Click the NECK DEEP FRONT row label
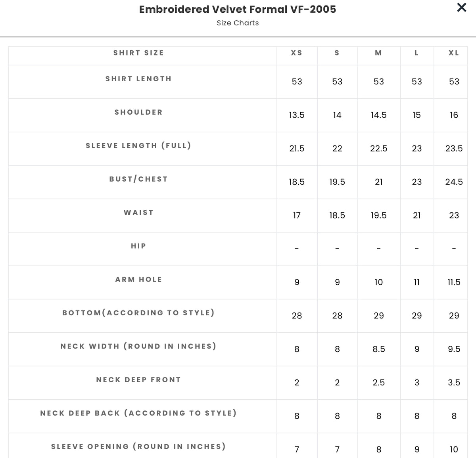 (x=138, y=380)
